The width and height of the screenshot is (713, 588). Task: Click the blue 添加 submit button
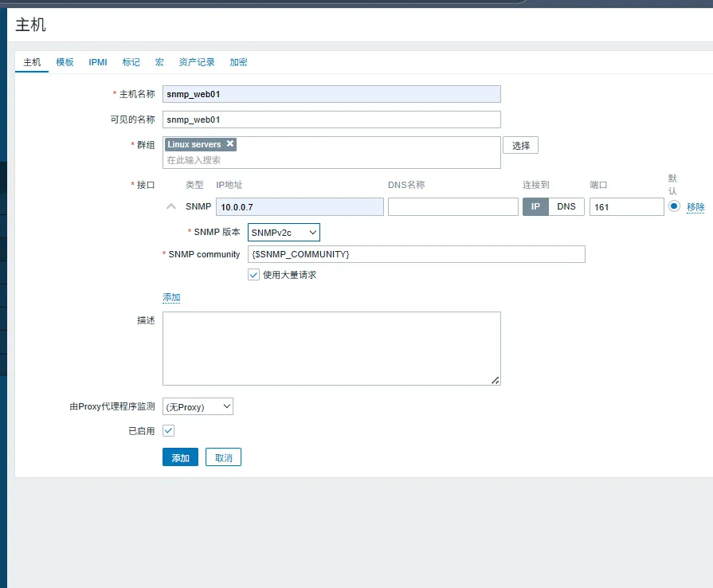click(x=180, y=457)
